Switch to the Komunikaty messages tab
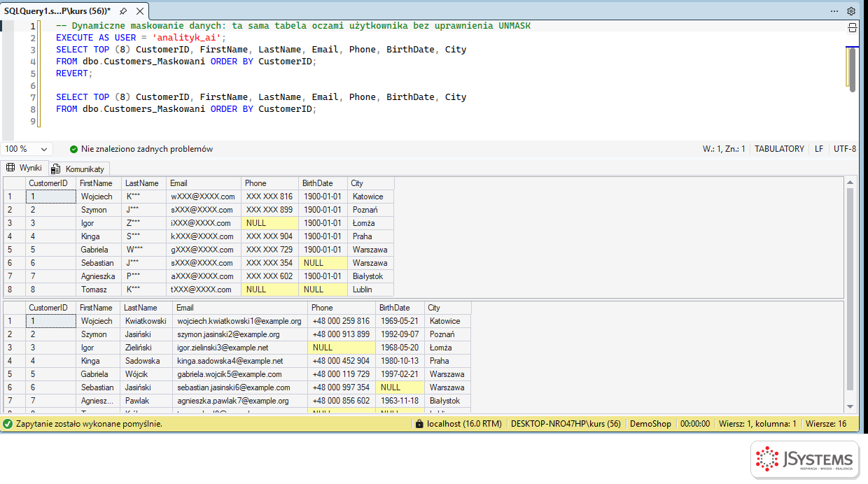Viewport: 868px width, 484px height. tap(78, 169)
